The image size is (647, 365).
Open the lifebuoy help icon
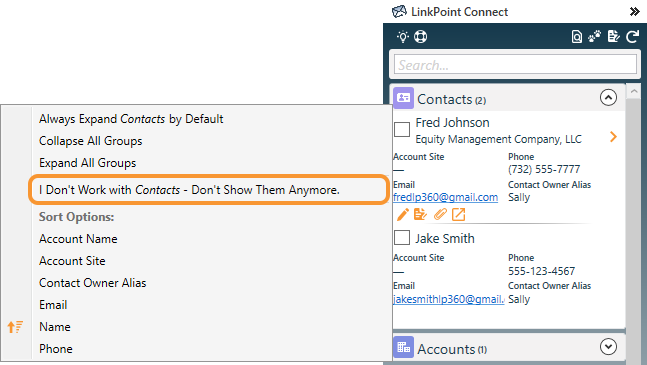420,37
